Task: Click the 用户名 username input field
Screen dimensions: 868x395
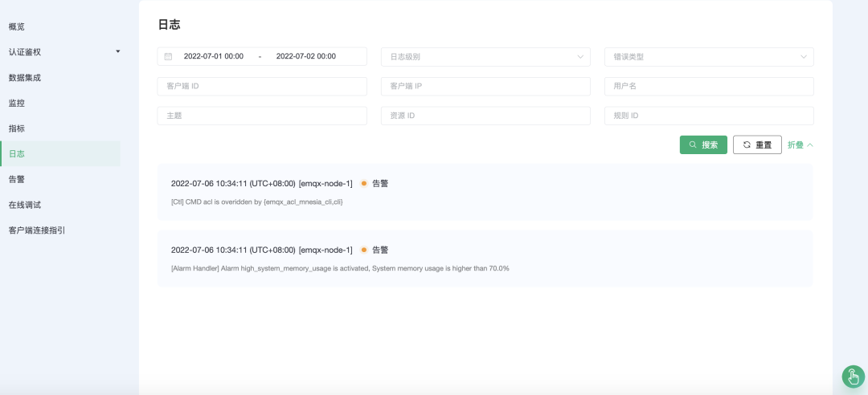Action: [x=709, y=86]
